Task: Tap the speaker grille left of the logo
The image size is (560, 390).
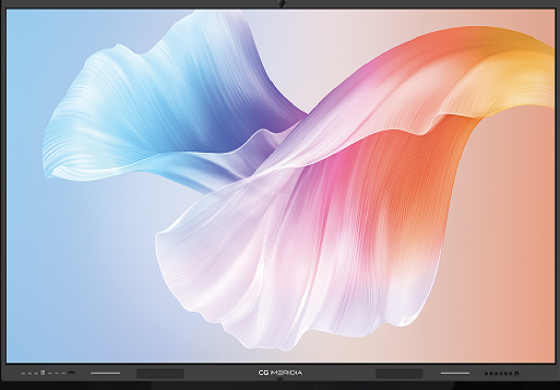Action: [160, 374]
